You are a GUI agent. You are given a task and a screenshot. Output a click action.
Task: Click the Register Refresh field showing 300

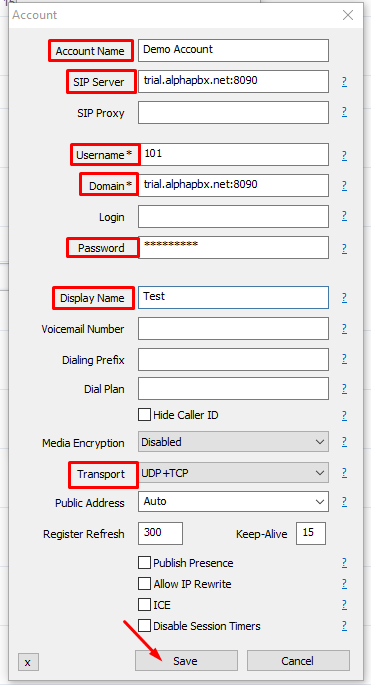point(160,533)
